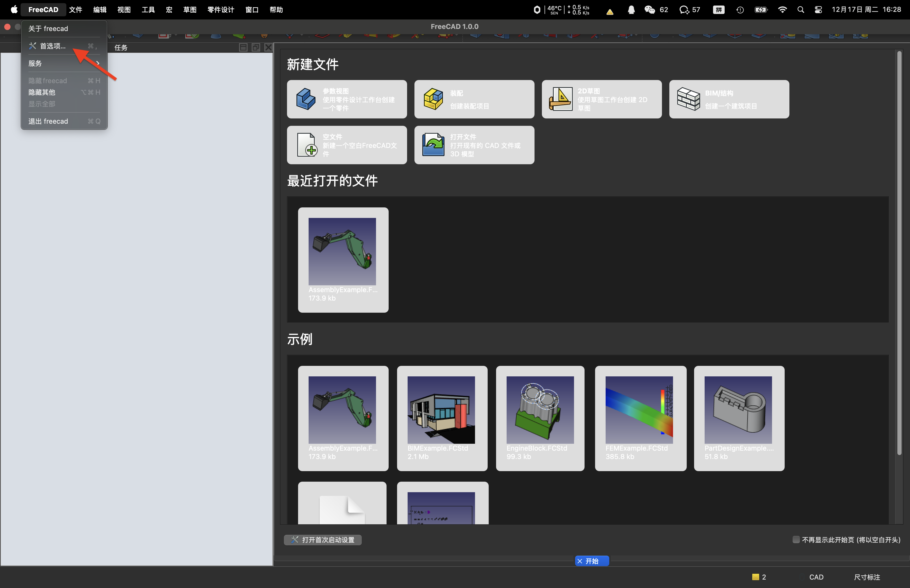
Task: Select the 开始 document tab
Action: point(592,561)
